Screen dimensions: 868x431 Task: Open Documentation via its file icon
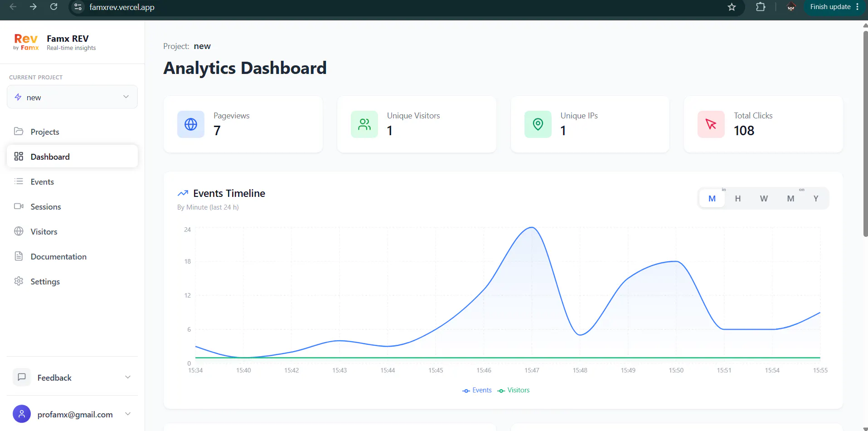pos(19,256)
